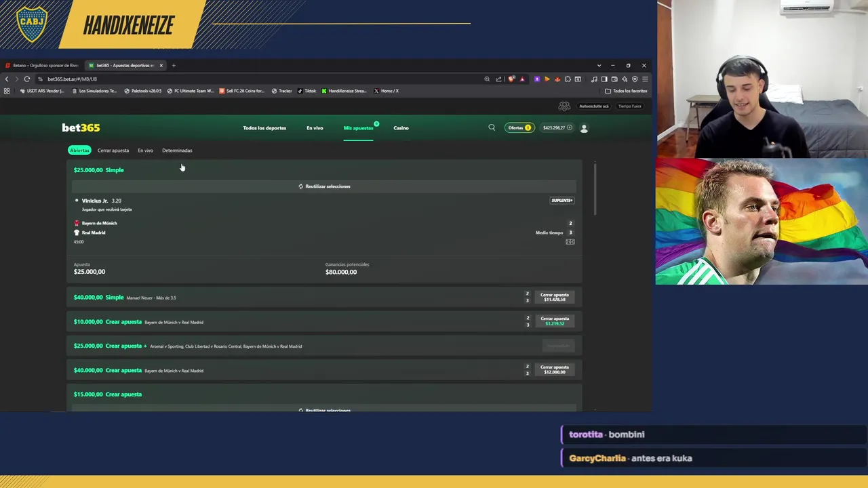
Task: Open the media control music icon
Action: (594, 79)
